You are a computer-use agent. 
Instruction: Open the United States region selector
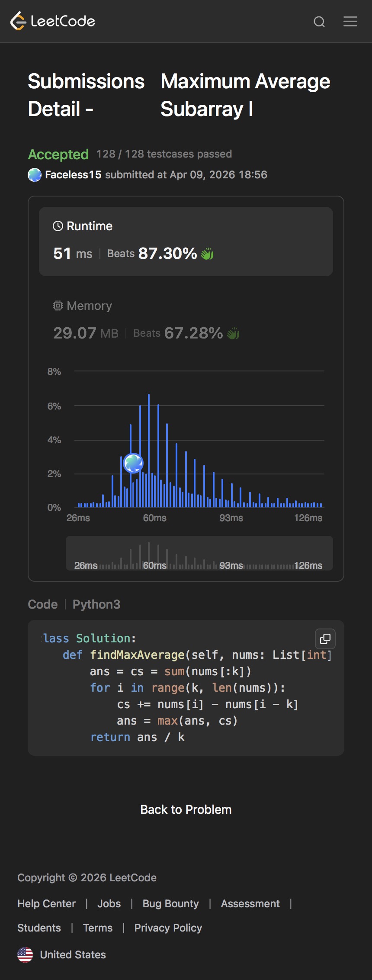(73, 954)
